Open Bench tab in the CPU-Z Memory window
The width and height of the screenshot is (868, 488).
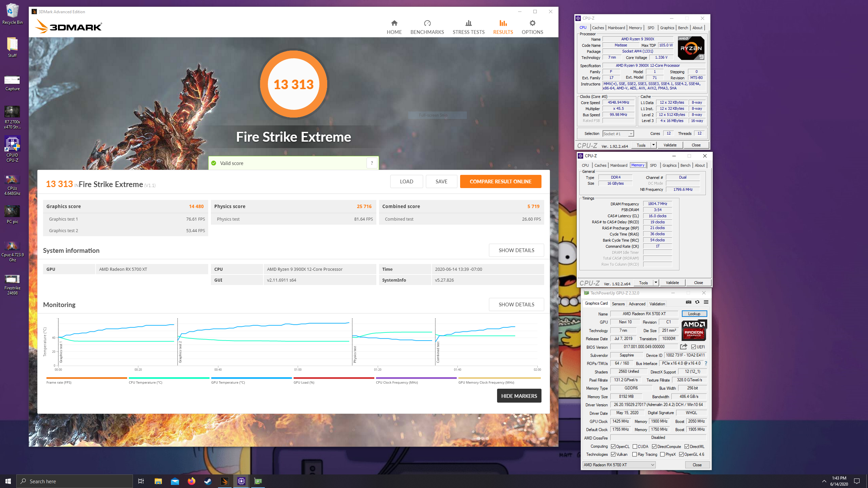pyautogui.click(x=685, y=165)
